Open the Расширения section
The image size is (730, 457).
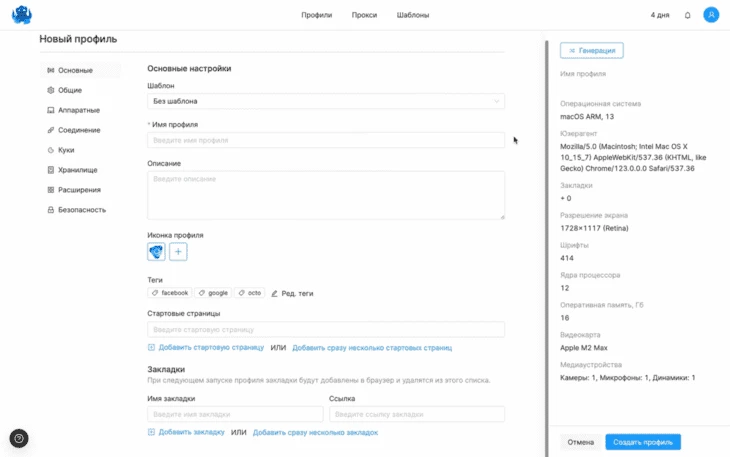tap(80, 190)
